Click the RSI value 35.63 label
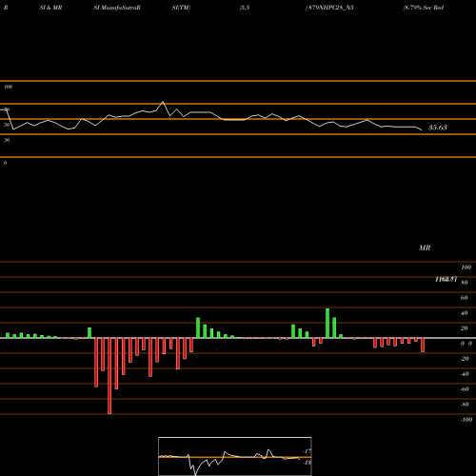The image size is (476, 476). click(x=438, y=128)
